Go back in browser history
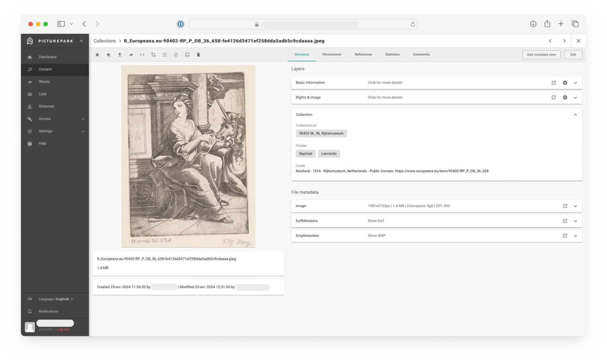This screenshot has height=364, width=607. point(84,24)
